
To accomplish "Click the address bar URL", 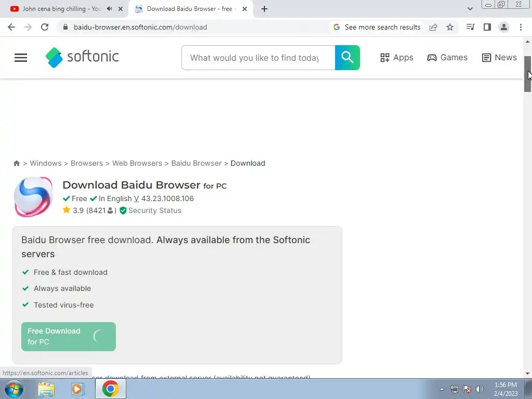I will pyautogui.click(x=140, y=27).
